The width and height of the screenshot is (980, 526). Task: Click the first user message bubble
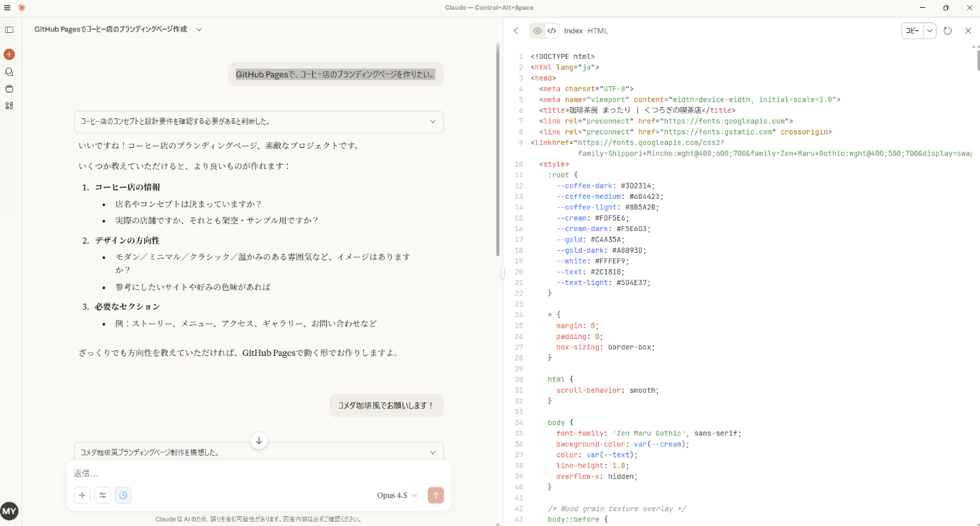point(335,74)
